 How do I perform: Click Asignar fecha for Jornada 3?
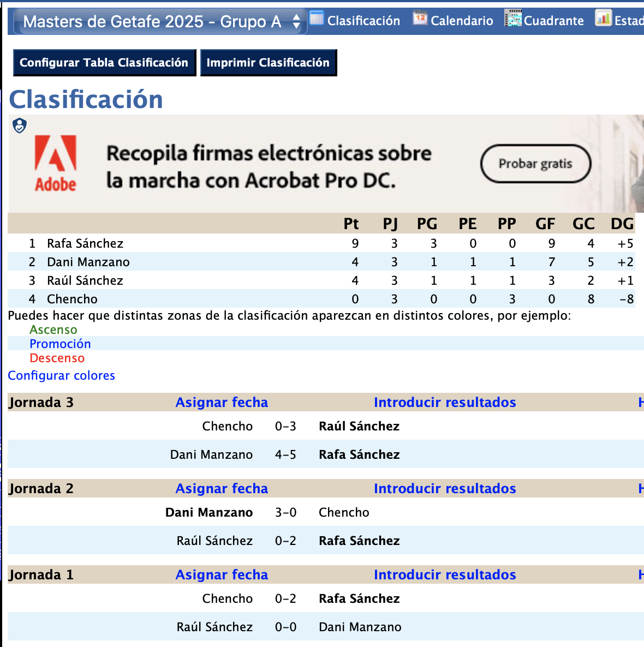[x=222, y=402]
